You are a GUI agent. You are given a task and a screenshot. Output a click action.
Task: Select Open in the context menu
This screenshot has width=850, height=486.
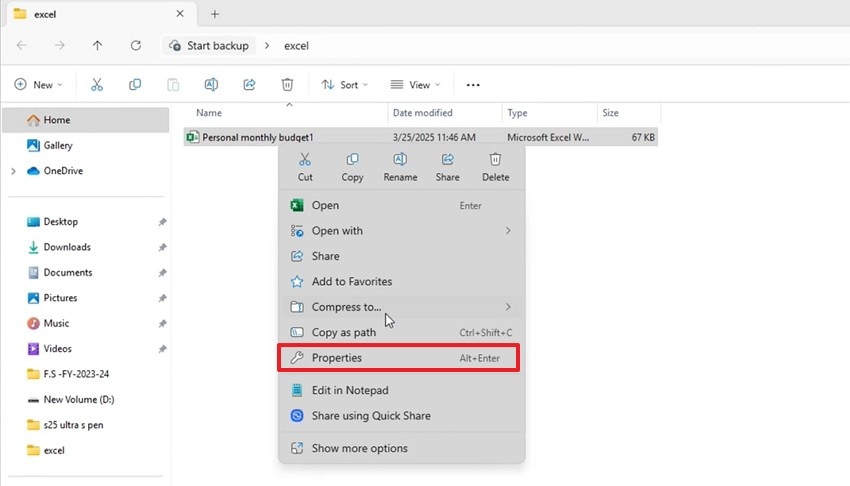click(x=401, y=205)
